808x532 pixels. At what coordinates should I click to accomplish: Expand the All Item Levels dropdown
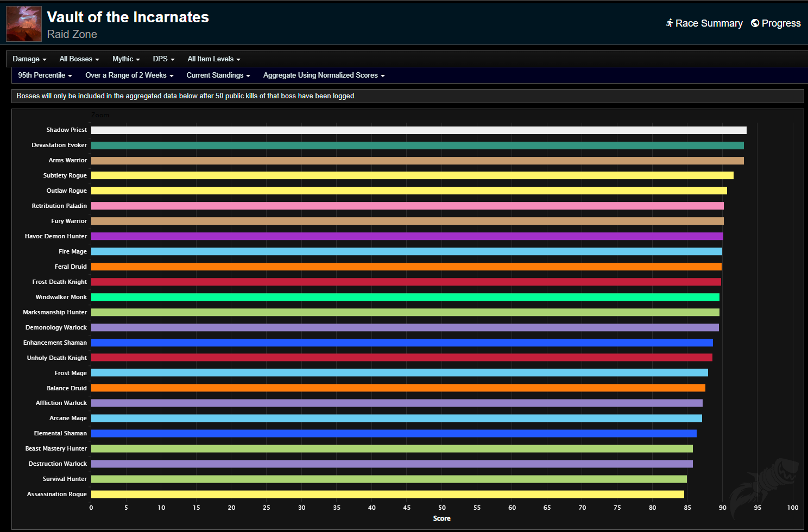(x=213, y=59)
